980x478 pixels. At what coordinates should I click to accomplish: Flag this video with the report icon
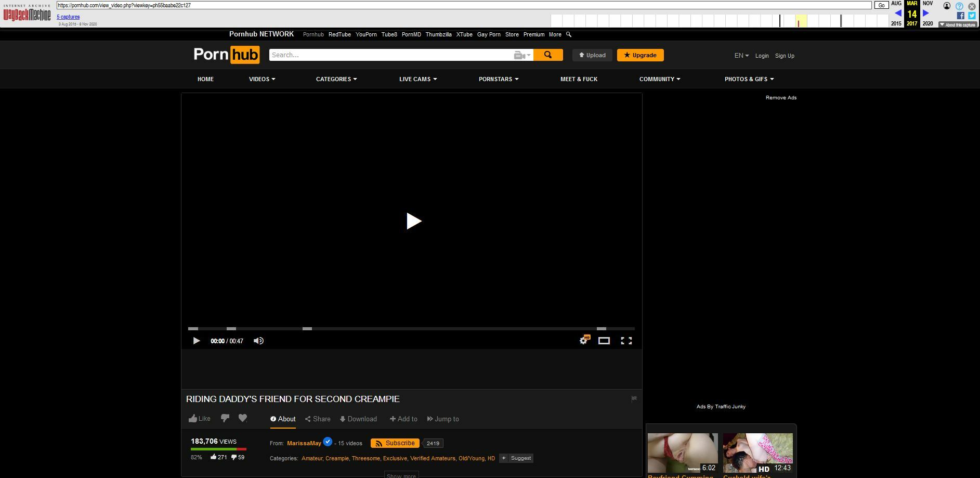634,399
